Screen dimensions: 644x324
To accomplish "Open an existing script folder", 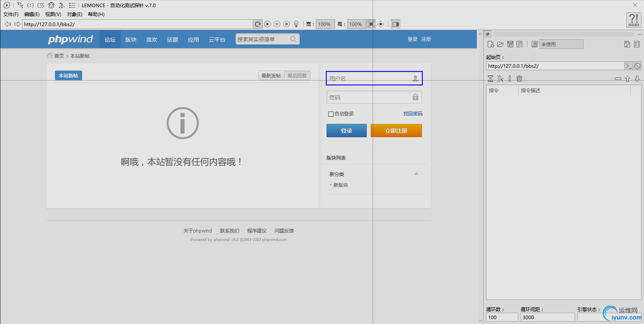I will 500,44.
